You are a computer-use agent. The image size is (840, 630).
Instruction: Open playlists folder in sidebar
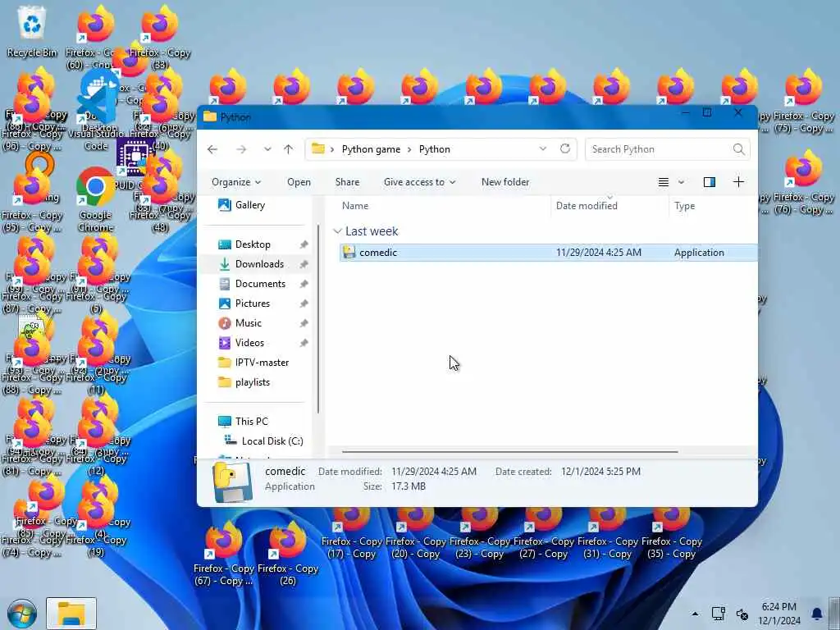click(253, 382)
